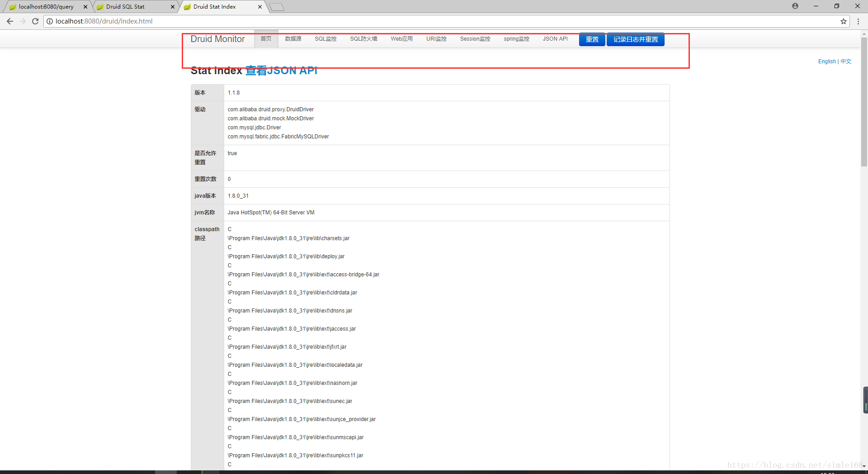
Task: Open the Web应用 nav item
Action: click(x=401, y=39)
